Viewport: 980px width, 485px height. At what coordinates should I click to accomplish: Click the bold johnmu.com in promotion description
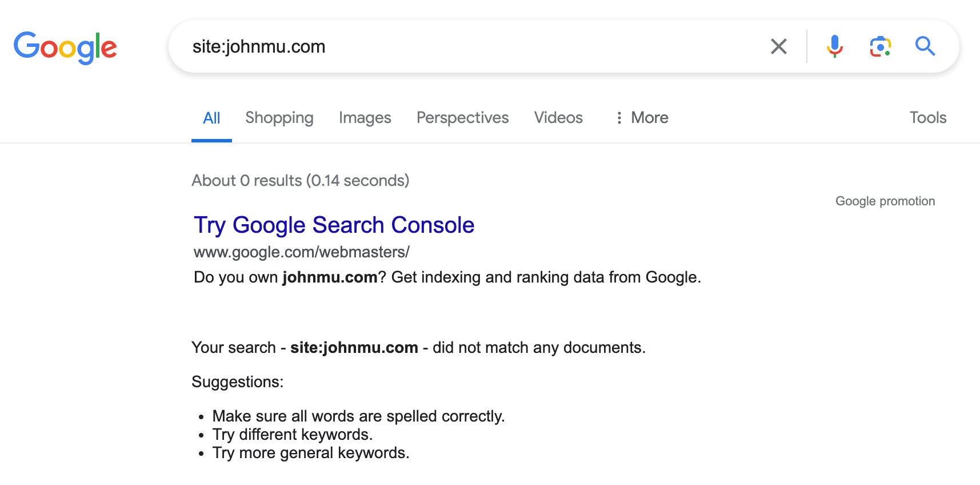330,277
